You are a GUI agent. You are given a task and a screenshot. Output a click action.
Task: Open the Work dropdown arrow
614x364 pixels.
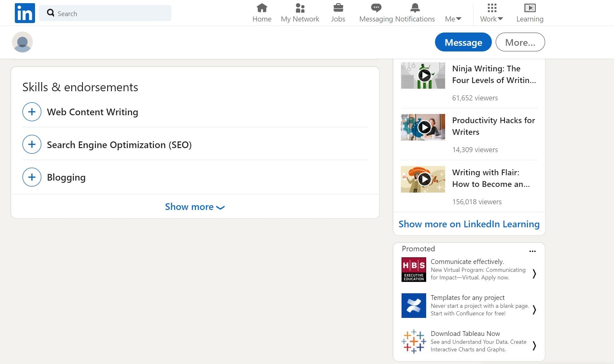(501, 19)
